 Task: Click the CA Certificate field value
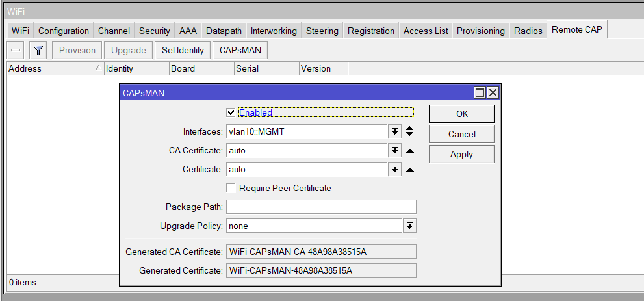click(x=306, y=150)
